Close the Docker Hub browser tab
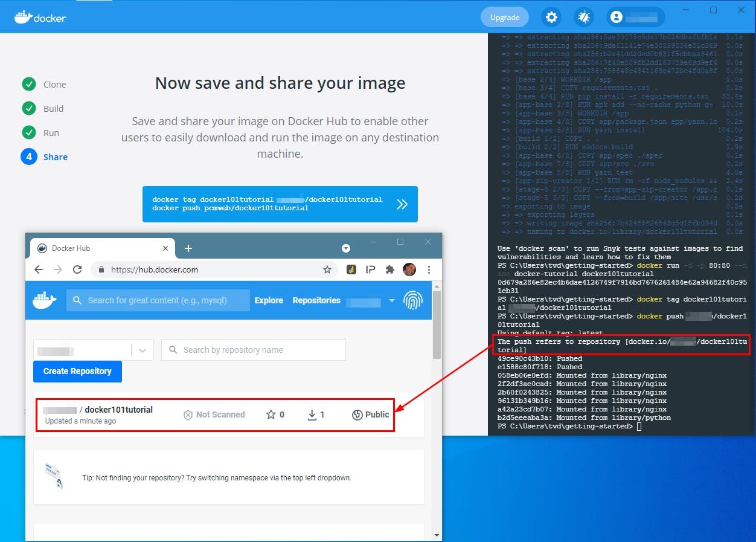Viewport: 756px width, 542px height. click(x=166, y=248)
